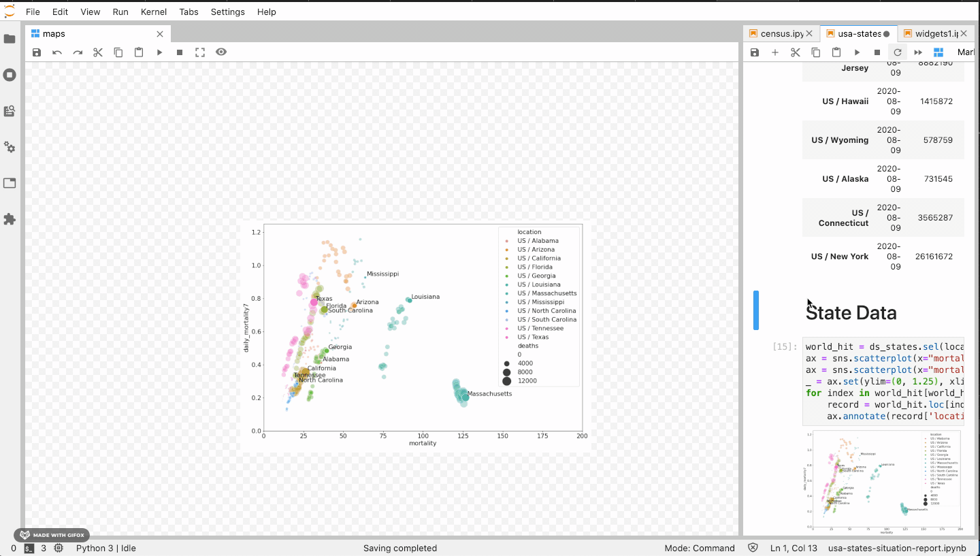Click Ln 1, Col 13 indicator
Viewport: 980px width, 556px height.
point(792,548)
